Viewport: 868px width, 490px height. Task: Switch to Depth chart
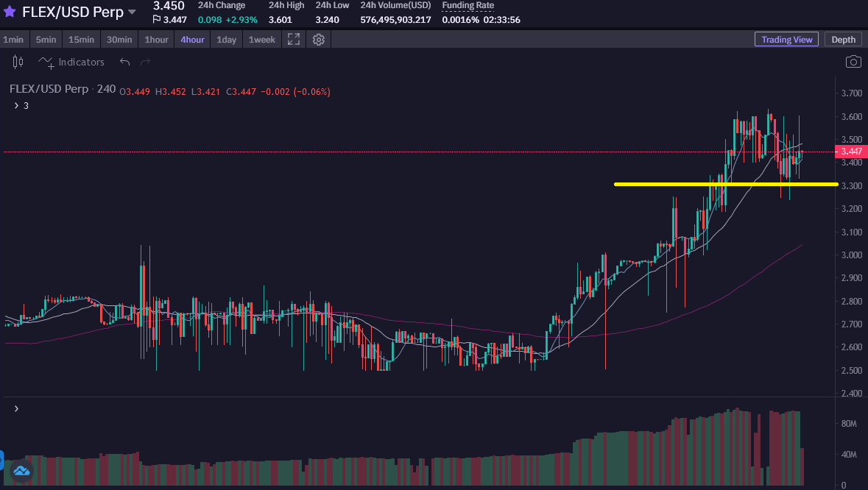[843, 39]
